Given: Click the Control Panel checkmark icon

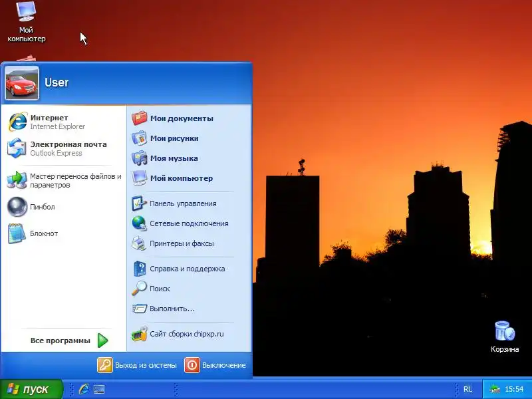Looking at the screenshot, I should 139,203.
